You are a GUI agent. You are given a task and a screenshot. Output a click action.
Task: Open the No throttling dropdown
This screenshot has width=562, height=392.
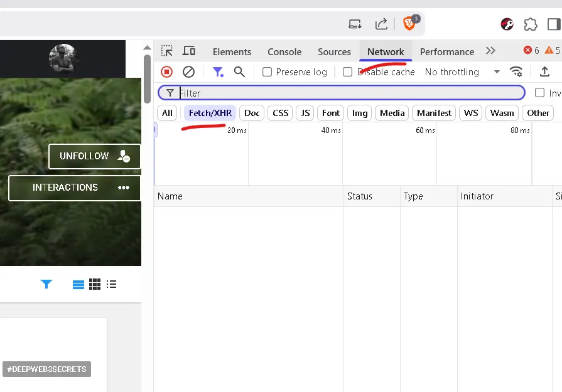coord(462,72)
